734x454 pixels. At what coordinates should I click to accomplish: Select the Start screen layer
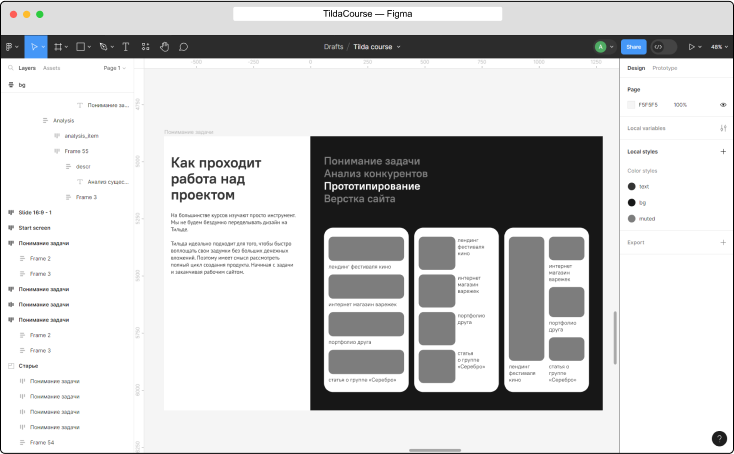(35, 227)
